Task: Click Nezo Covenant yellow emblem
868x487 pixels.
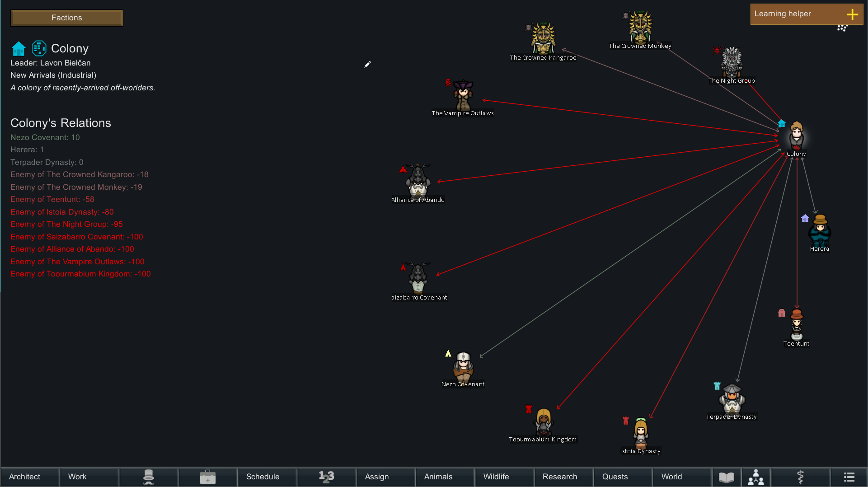Action: [x=448, y=354]
